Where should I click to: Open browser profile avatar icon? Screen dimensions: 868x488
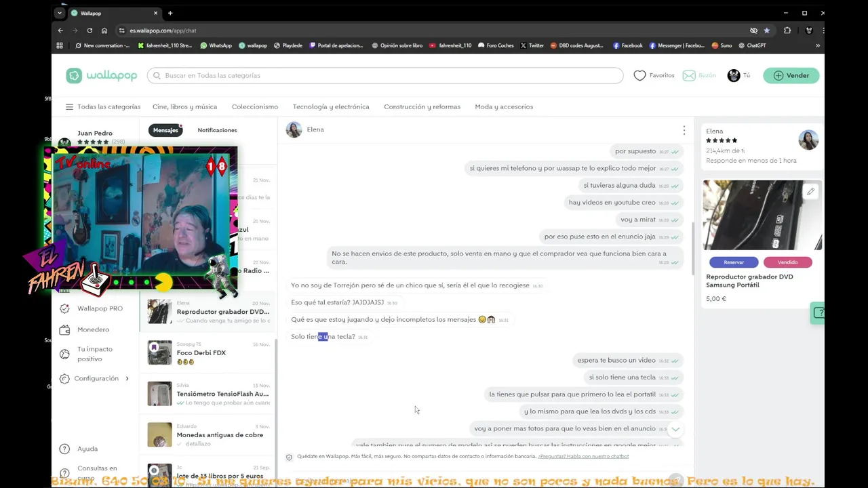point(808,30)
